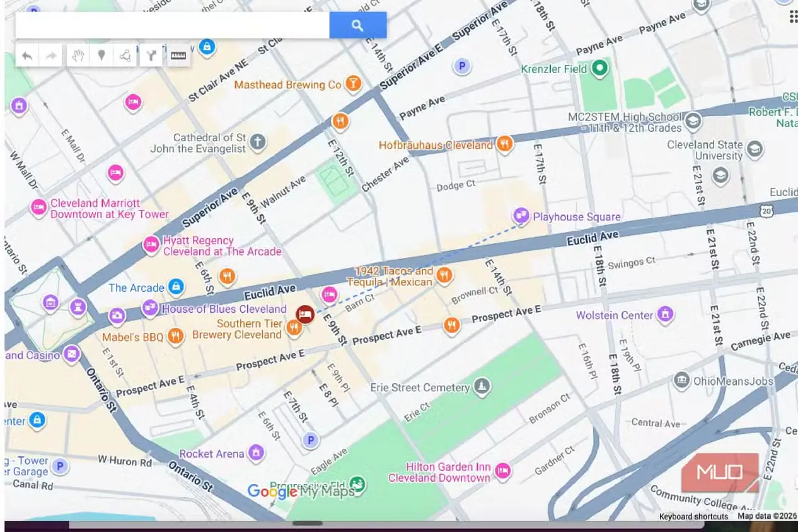Image resolution: width=798 pixels, height=532 pixels.
Task: Click the Hyatt Regency hotel icon
Action: (x=151, y=245)
